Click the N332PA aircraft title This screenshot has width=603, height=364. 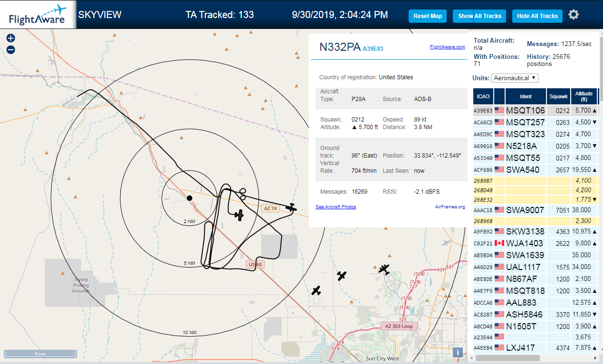[340, 47]
